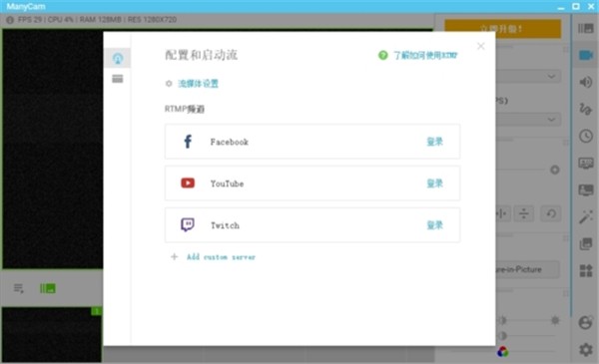Close the stream configuration dialog
The width and height of the screenshot is (599, 364).
481,46
